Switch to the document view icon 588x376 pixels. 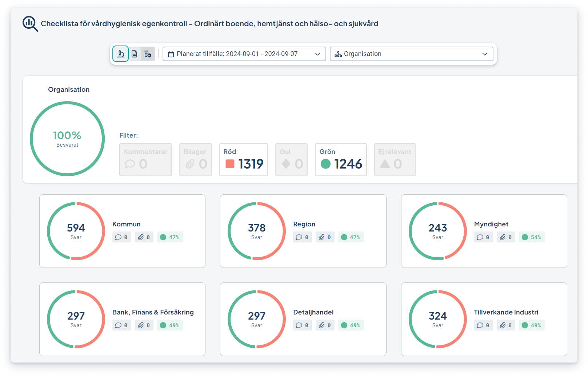click(135, 54)
